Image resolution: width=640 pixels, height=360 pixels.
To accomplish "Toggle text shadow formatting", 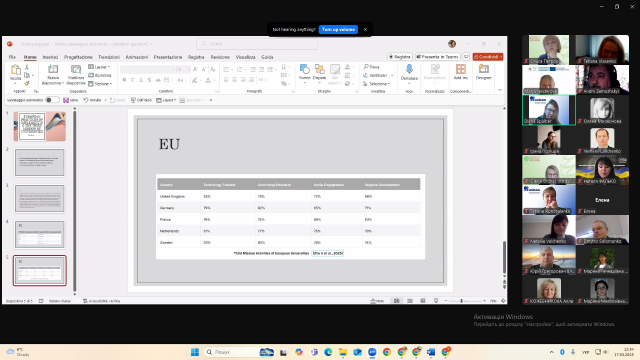I will tap(149, 80).
